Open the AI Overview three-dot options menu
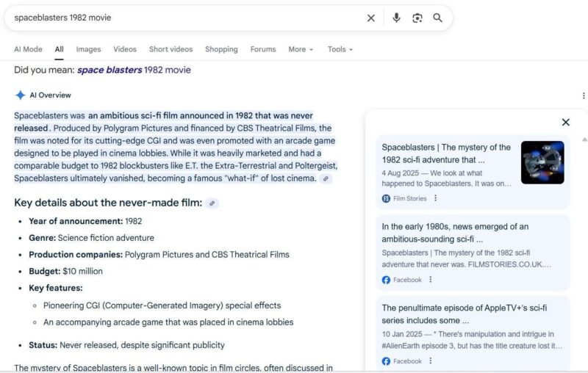 (x=584, y=95)
